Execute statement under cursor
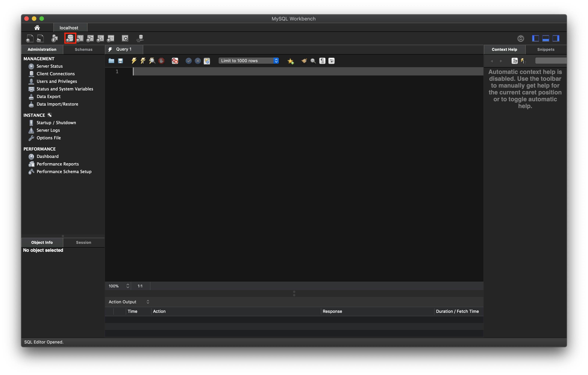The image size is (588, 375). click(143, 61)
